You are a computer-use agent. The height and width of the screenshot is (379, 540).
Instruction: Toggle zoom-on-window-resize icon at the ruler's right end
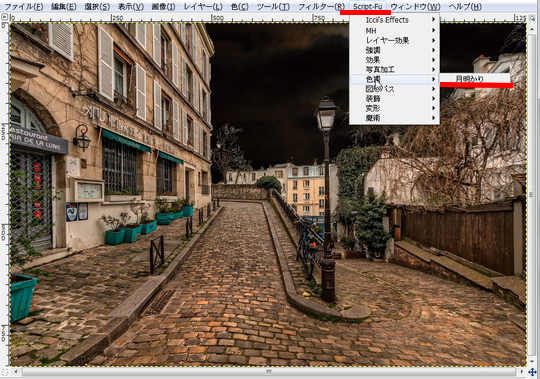click(x=532, y=17)
